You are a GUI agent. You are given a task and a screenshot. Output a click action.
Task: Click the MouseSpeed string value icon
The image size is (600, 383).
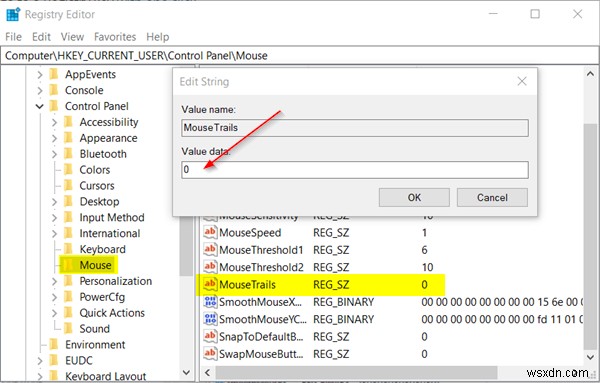pyautogui.click(x=210, y=232)
